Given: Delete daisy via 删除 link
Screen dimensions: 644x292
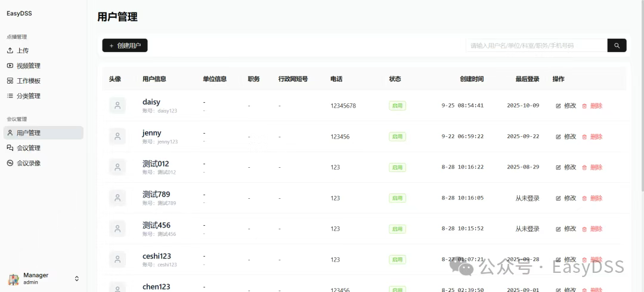Looking at the screenshot, I should point(592,106).
